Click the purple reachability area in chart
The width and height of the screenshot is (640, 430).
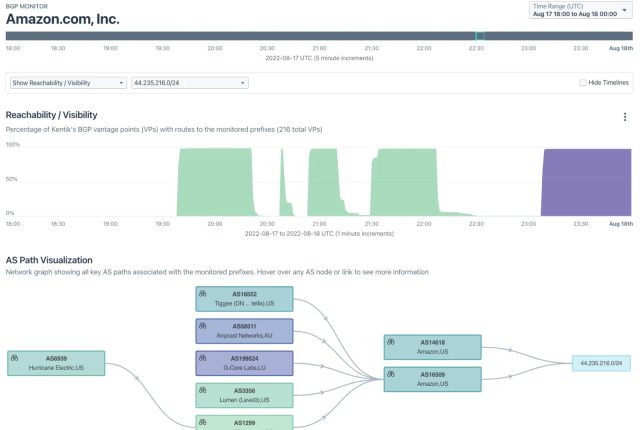click(586, 182)
